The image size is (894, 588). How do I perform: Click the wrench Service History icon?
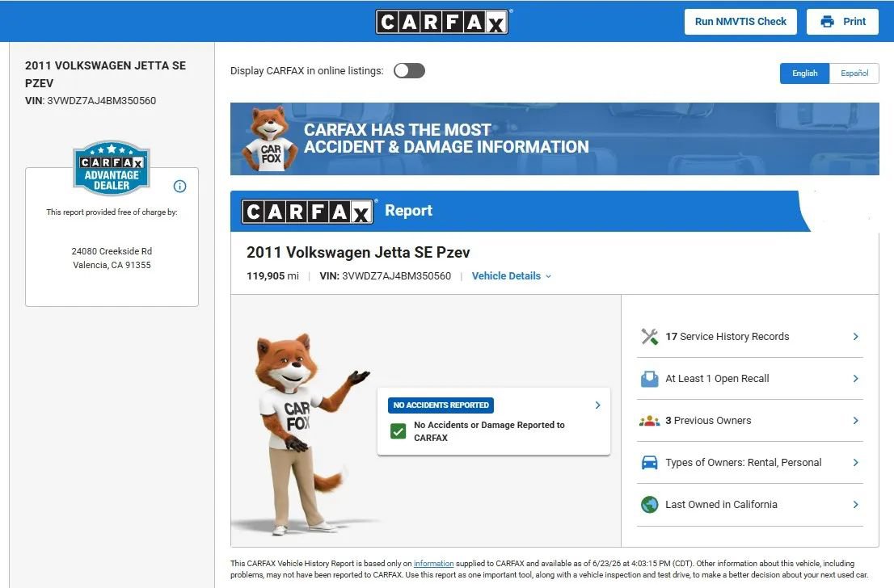[649, 337]
